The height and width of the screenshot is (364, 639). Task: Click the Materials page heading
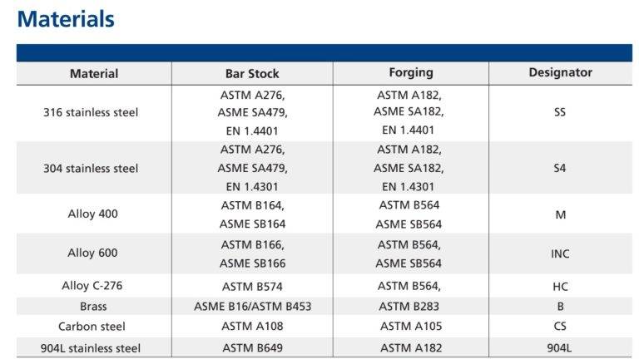point(66,18)
